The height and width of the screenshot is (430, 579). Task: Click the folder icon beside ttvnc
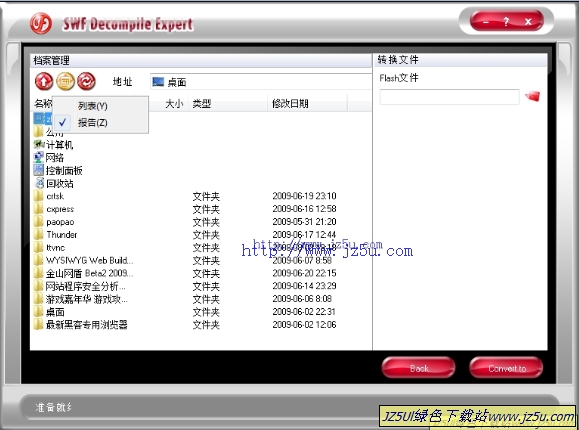[38, 247]
